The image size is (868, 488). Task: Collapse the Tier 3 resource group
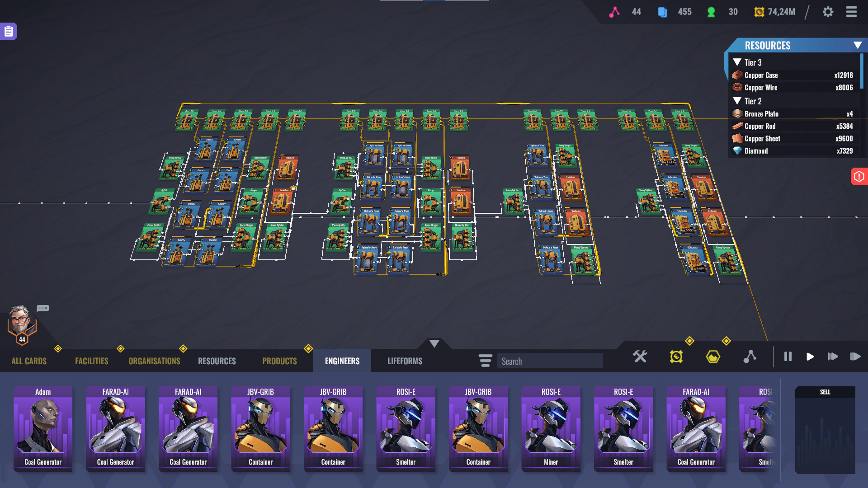coord(737,62)
